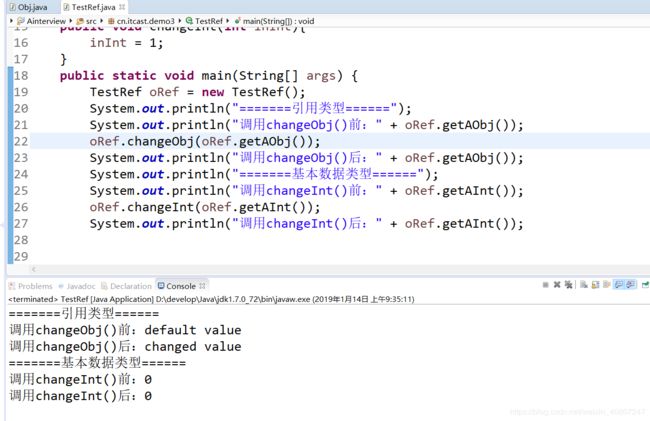This screenshot has height=421, width=650.
Task: Click Remove Launch single X icon
Action: coord(557,285)
